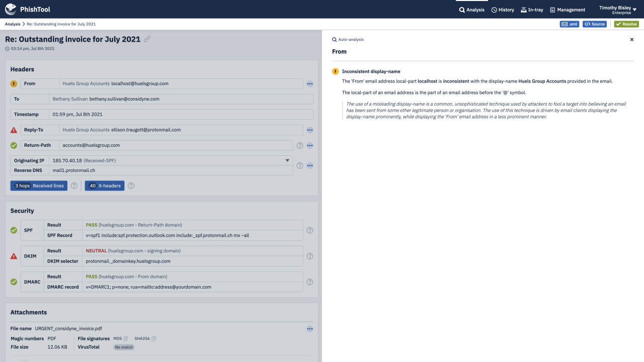Click the PhishTool logo icon
Image resolution: width=644 pixels, height=362 pixels.
coord(11,9)
